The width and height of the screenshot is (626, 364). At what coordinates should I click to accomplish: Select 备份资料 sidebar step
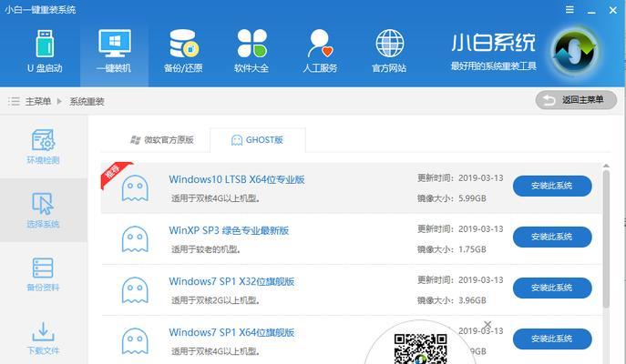43,274
